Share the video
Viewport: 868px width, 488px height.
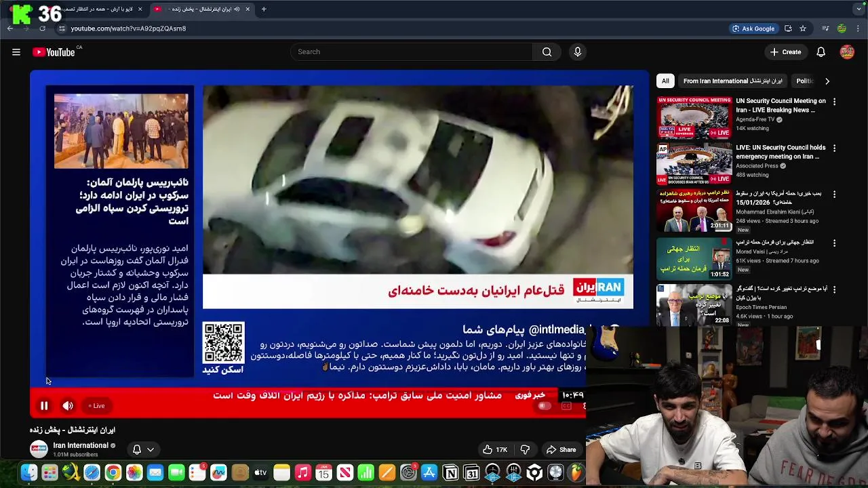pyautogui.click(x=561, y=449)
